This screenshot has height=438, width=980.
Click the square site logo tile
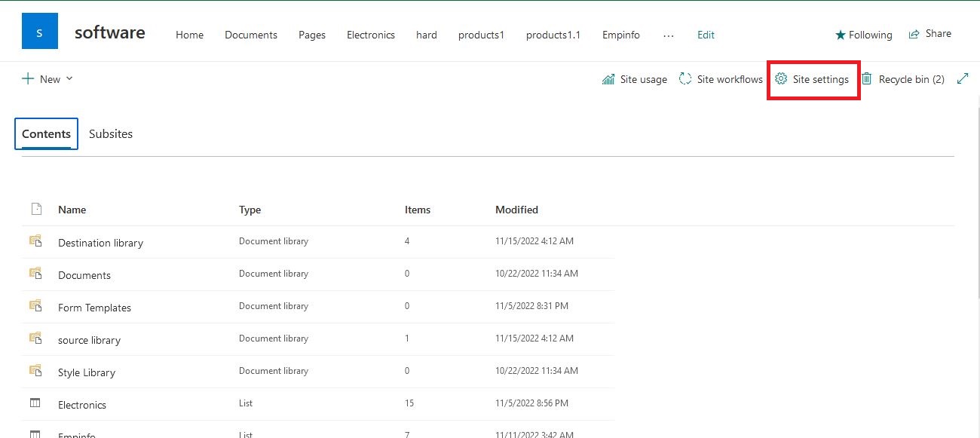[x=39, y=30]
